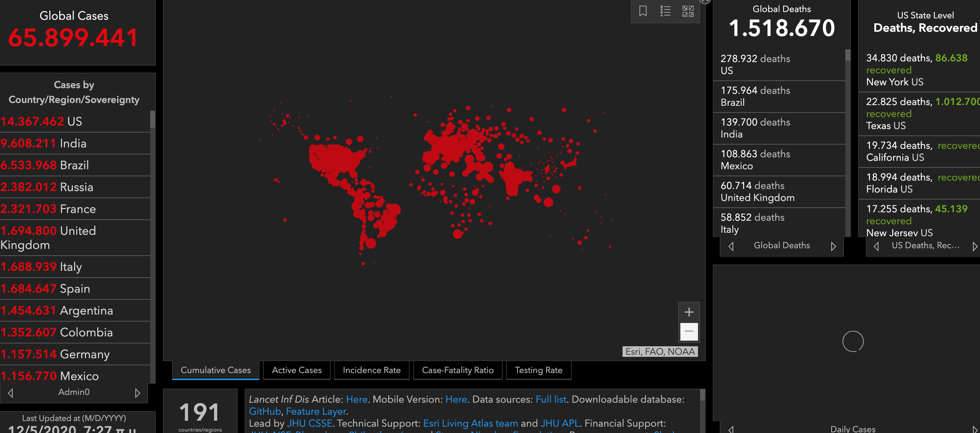This screenshot has height=433, width=980.
Task: Open the GitHub database link
Action: [x=265, y=411]
